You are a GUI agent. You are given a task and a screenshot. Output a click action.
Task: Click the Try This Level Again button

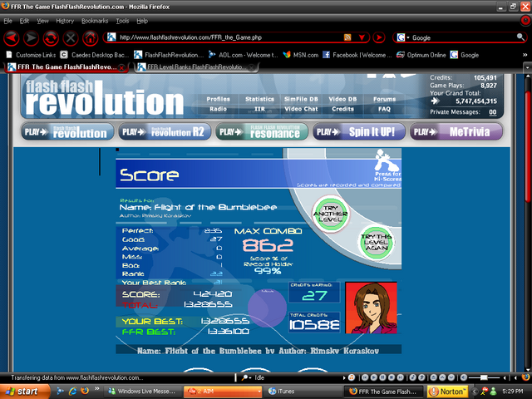click(375, 244)
